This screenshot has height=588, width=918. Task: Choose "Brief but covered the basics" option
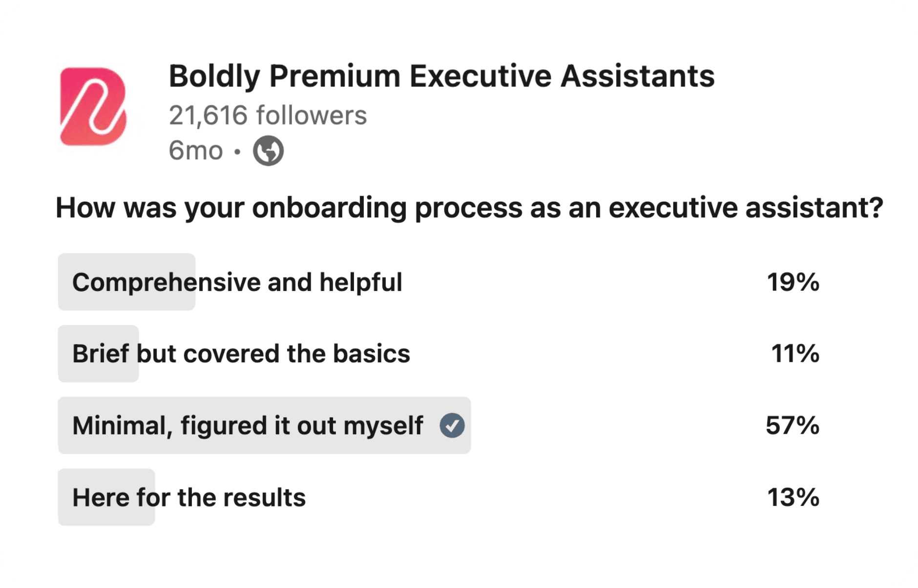(x=241, y=354)
